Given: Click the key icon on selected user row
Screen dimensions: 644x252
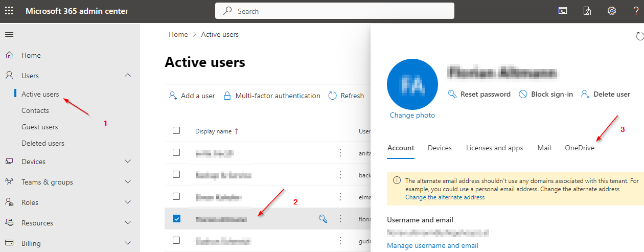Looking at the screenshot, I should (323, 219).
